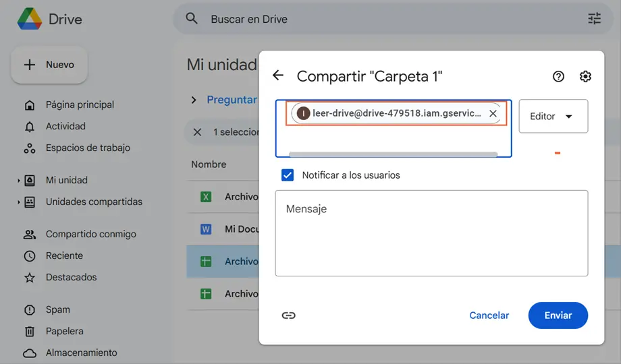Open Actividad in sidebar
Screen dimensions: 621x364
point(65,126)
